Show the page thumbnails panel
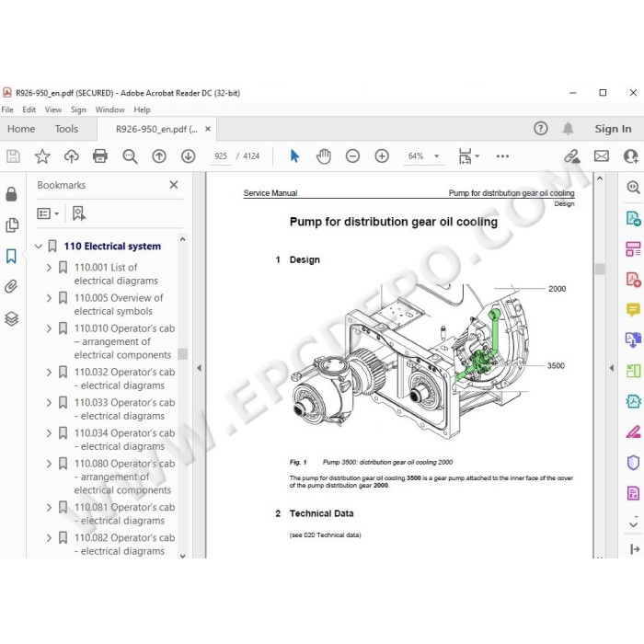644x644 pixels. [11, 225]
